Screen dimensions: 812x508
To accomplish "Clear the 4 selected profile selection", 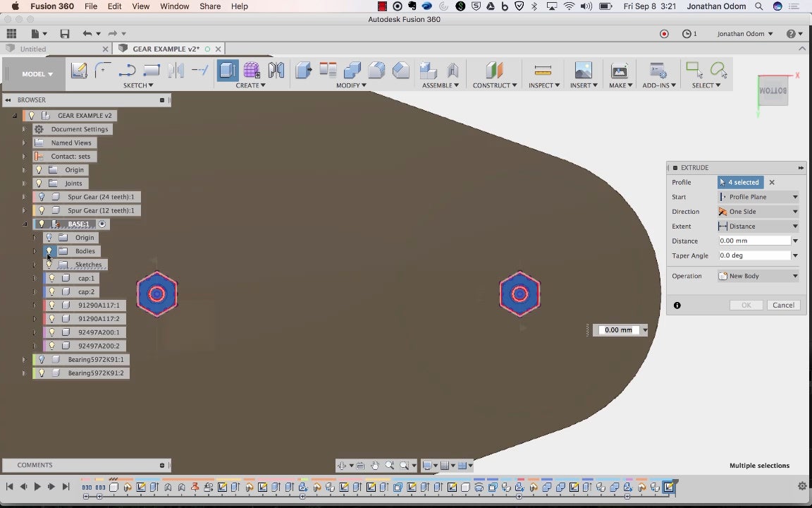I will pos(772,182).
